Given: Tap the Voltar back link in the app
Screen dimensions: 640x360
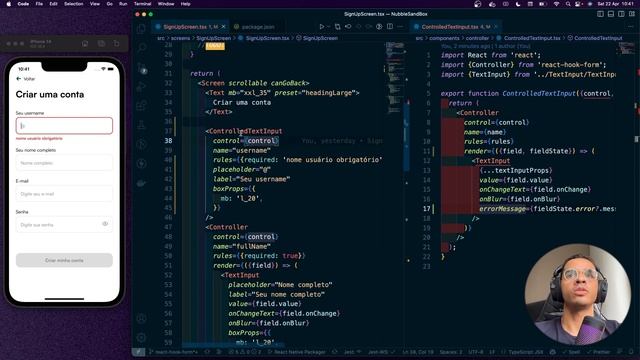Looking at the screenshot, I should [26, 79].
